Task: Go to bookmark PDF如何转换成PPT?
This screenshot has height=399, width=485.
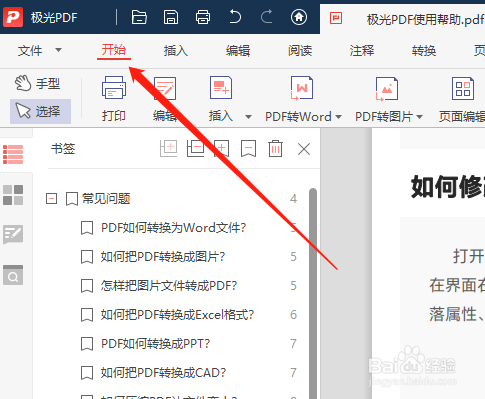Action: (155, 343)
